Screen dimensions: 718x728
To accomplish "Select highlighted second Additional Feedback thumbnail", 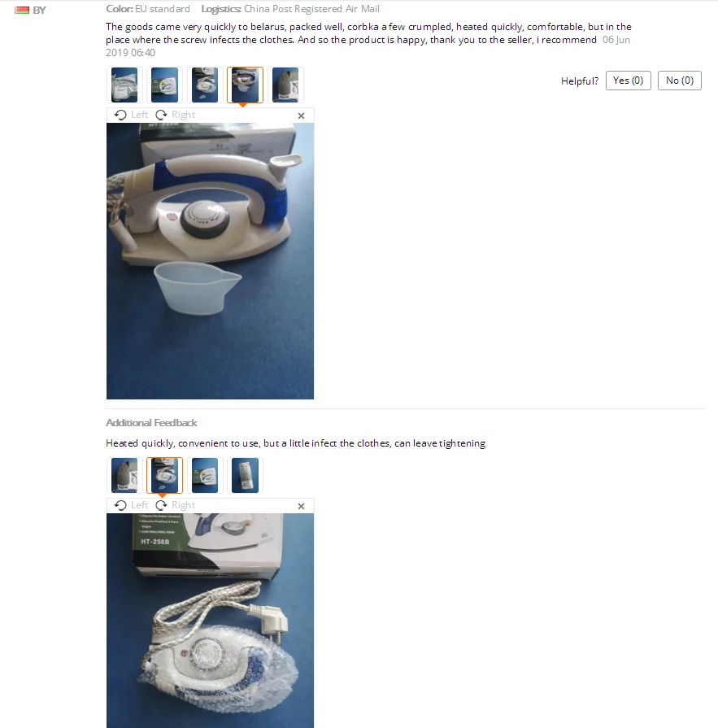I will (164, 475).
